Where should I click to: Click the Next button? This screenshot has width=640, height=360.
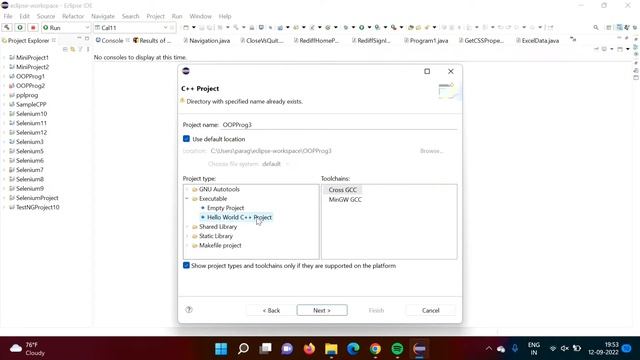coord(322,310)
